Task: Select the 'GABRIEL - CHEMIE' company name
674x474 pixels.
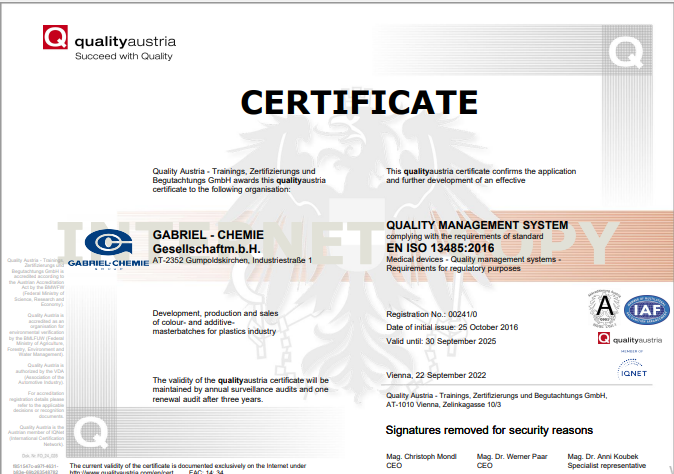Action: (208, 235)
